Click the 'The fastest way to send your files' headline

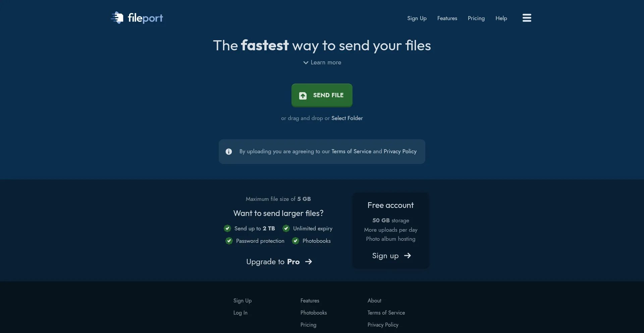tap(322, 45)
